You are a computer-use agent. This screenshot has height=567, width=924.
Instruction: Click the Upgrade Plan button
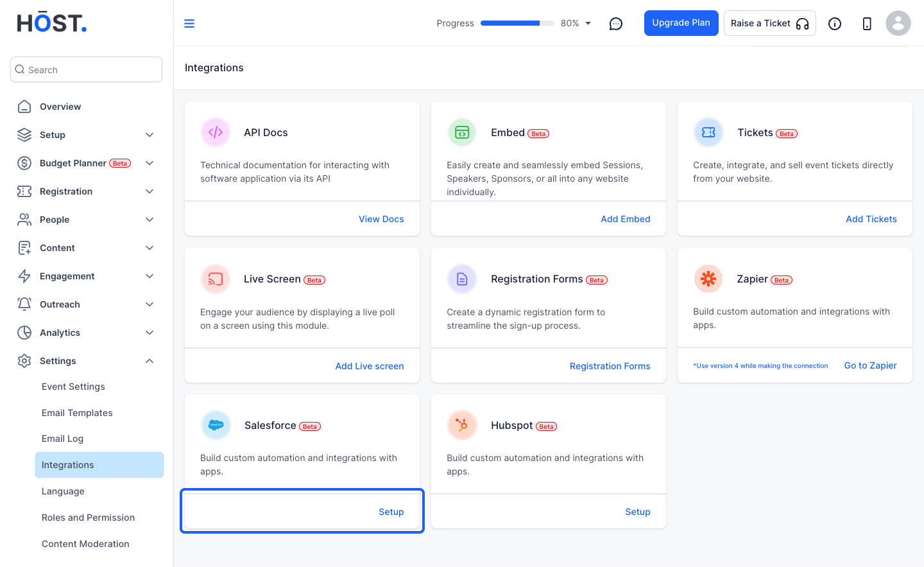(x=681, y=23)
